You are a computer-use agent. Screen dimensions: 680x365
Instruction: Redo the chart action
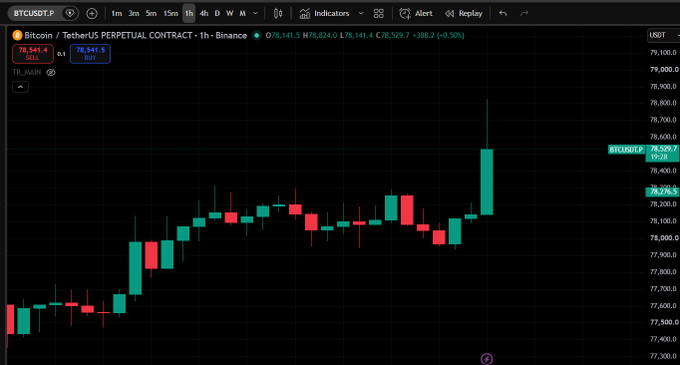[x=524, y=13]
